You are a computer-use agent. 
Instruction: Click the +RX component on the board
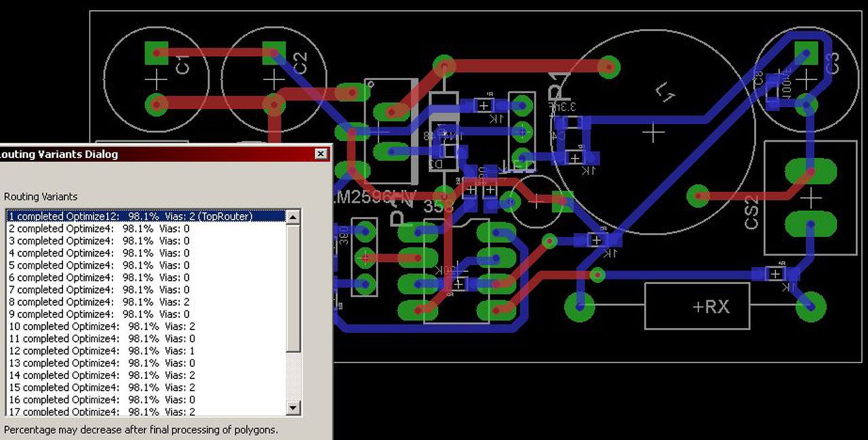(697, 306)
